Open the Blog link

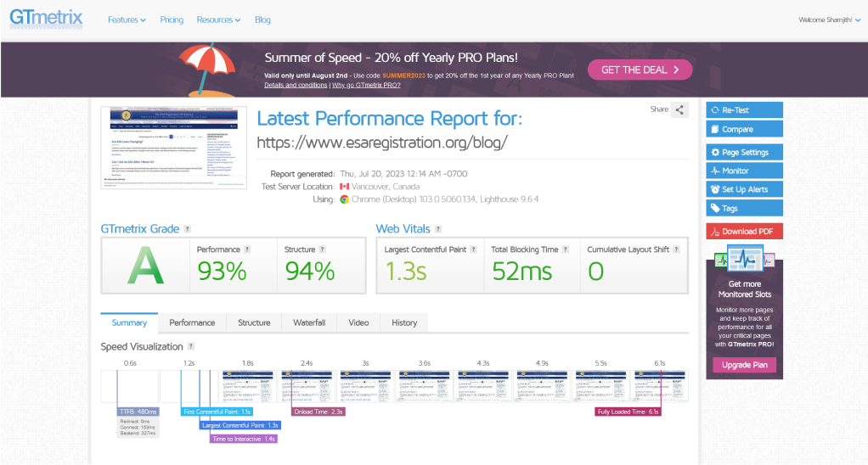pyautogui.click(x=262, y=20)
